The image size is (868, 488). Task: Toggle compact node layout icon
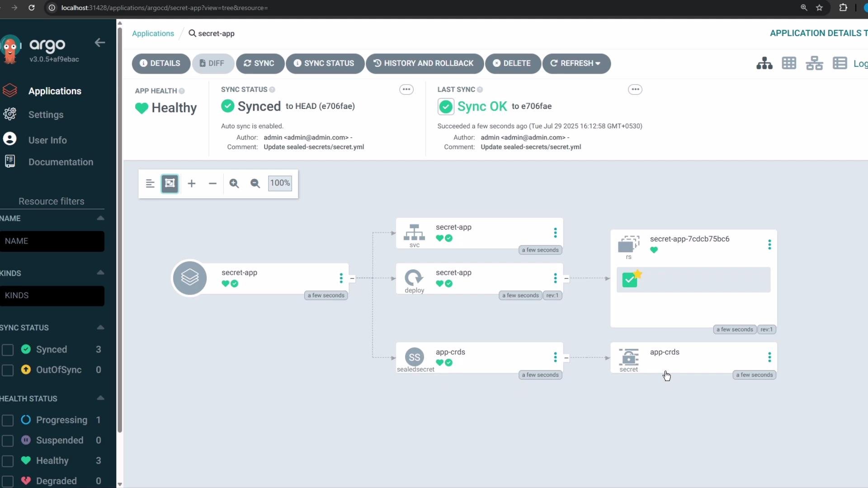click(150, 183)
